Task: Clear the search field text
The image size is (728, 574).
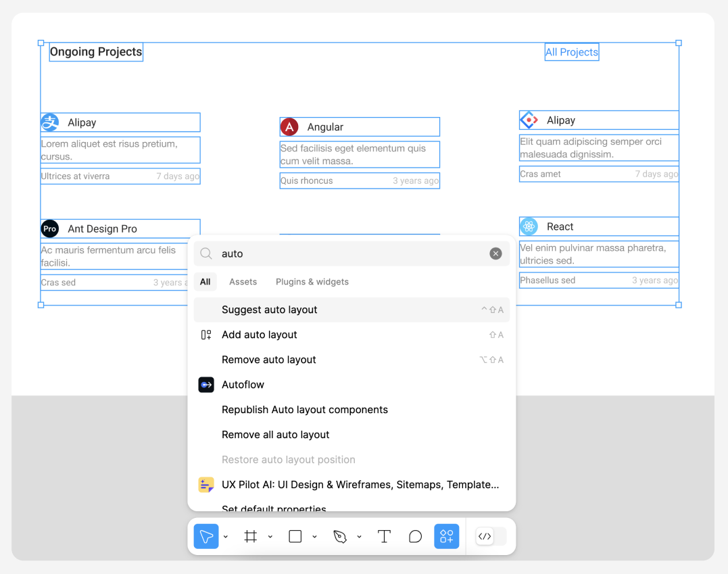Action: (495, 254)
